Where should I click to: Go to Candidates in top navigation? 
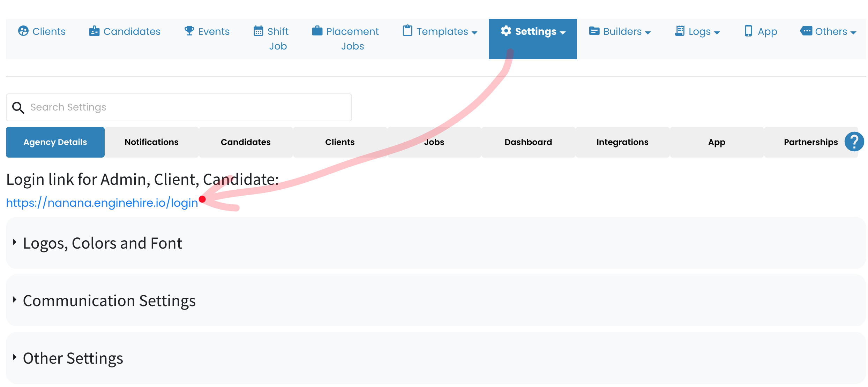pos(125,31)
